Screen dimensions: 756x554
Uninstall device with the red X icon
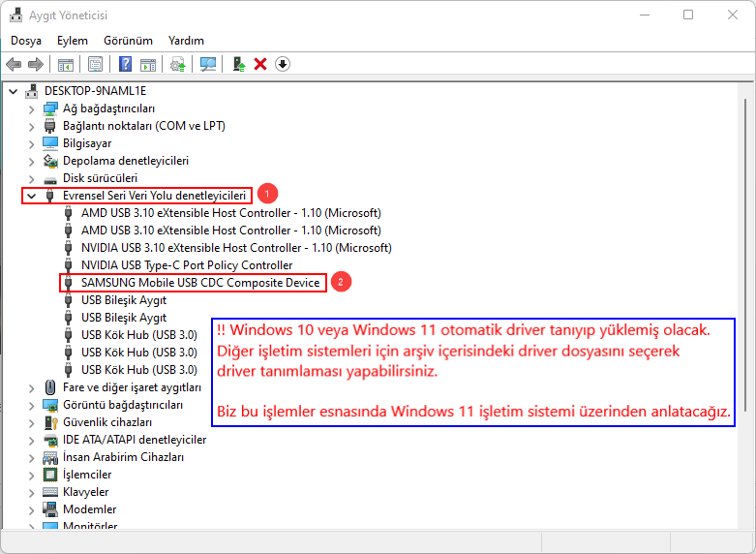[x=260, y=64]
